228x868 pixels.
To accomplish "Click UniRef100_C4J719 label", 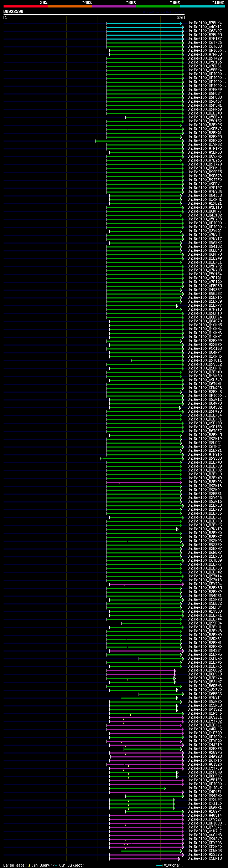I will click(x=204, y=745).
